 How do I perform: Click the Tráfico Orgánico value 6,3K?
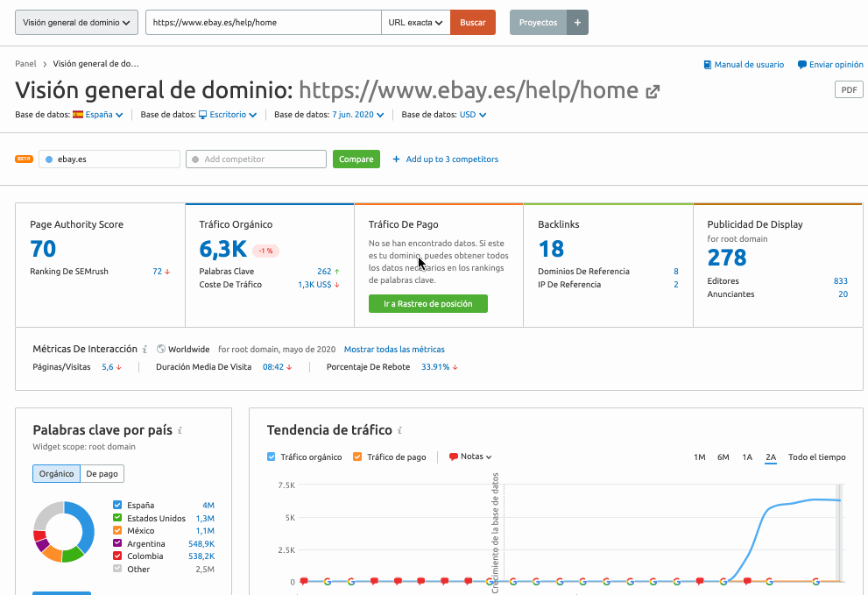point(223,249)
